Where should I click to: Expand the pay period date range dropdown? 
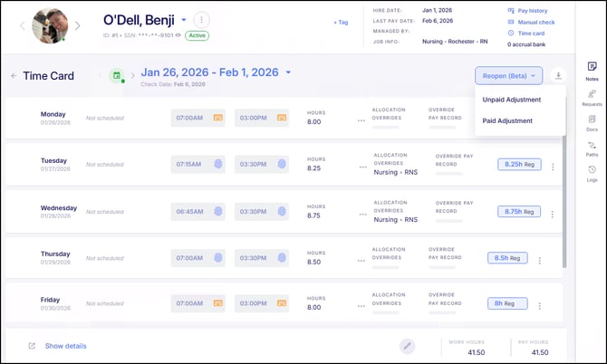point(288,72)
